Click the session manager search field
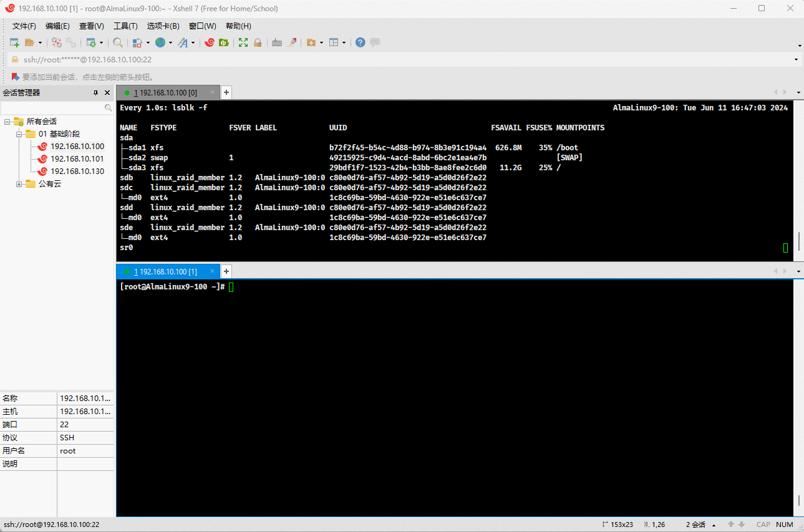 pyautogui.click(x=52, y=108)
